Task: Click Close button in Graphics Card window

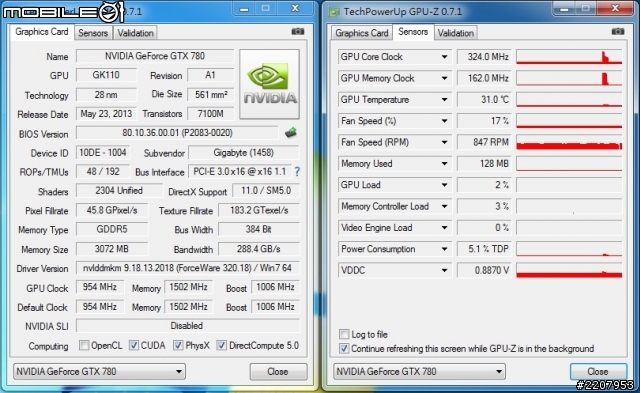Action: click(x=278, y=371)
